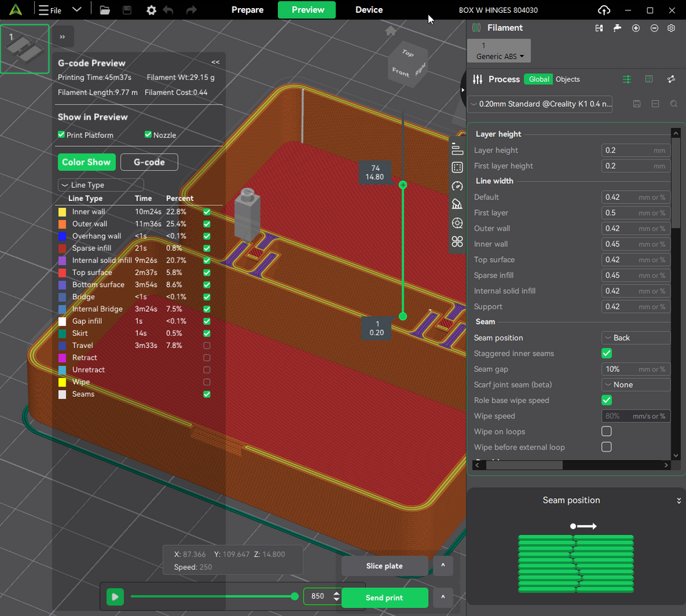Enable Wipe on loops checkbox
Image resolution: width=686 pixels, height=616 pixels.
606,431
